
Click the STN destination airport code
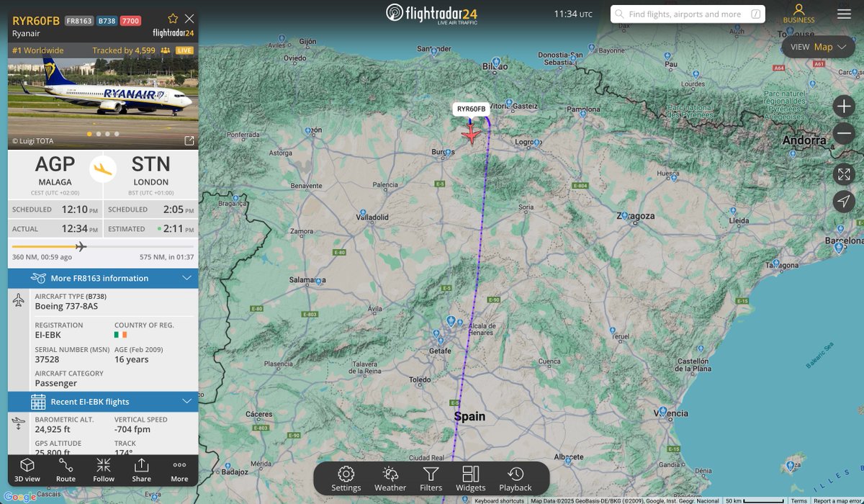[151, 164]
